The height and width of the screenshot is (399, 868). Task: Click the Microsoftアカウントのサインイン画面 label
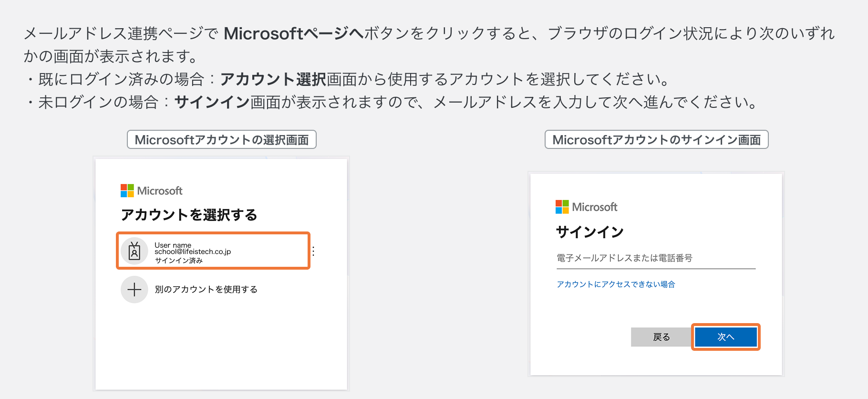point(656,140)
